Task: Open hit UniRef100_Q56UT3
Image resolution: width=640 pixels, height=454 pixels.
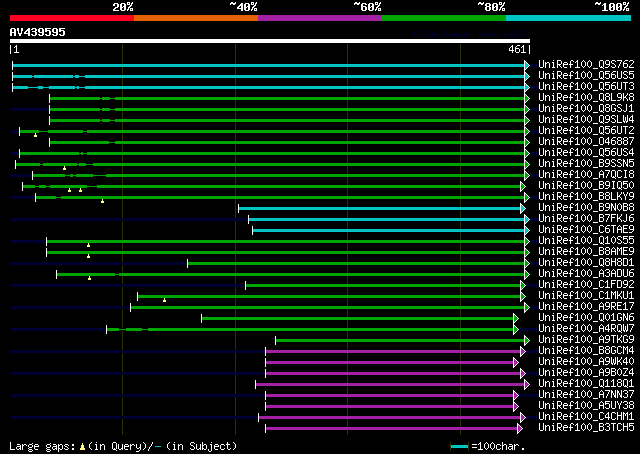Action: pyautogui.click(x=586, y=87)
